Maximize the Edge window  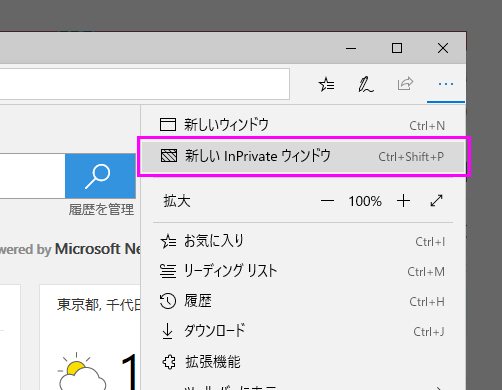click(x=397, y=48)
